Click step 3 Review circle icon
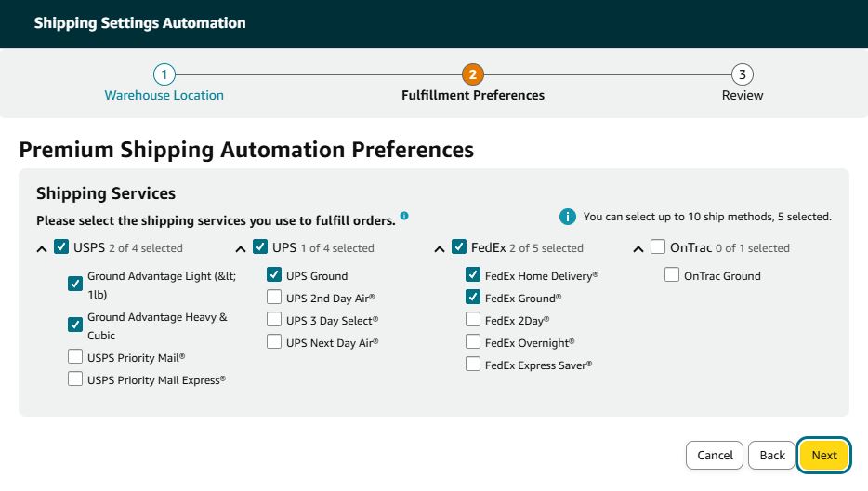 (x=743, y=74)
